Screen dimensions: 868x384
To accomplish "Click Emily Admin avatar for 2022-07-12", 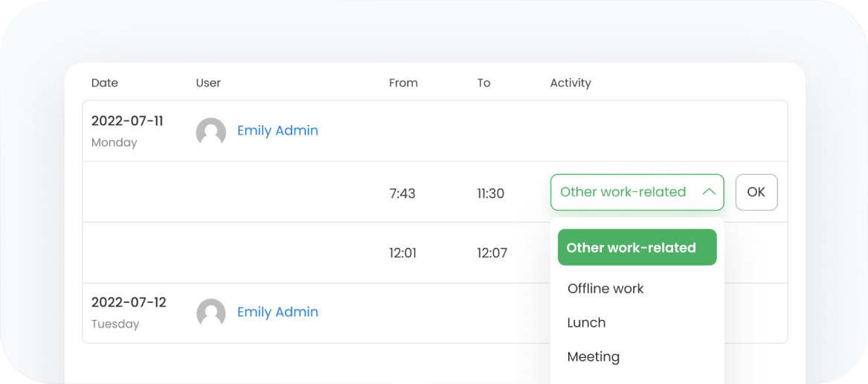I will pos(211,313).
